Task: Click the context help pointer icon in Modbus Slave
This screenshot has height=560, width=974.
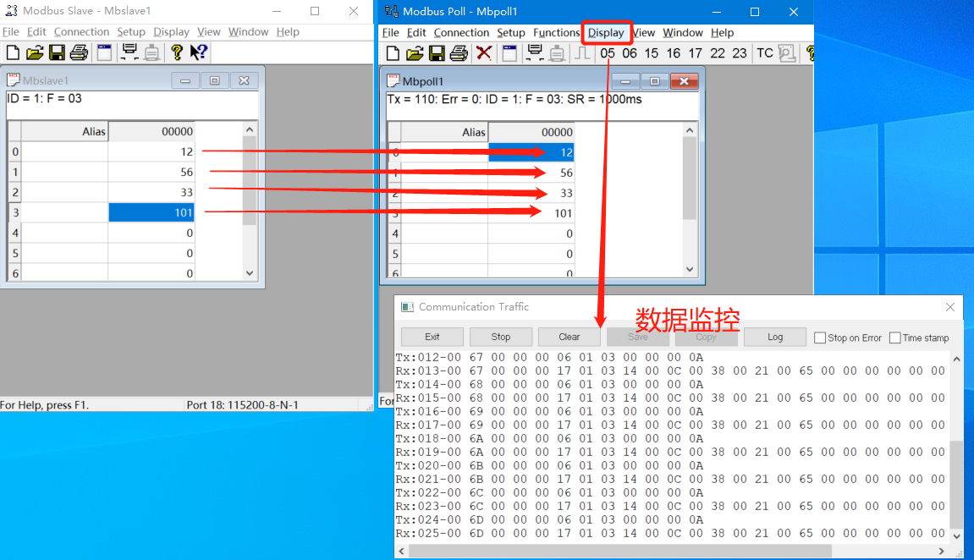Action: click(x=199, y=52)
